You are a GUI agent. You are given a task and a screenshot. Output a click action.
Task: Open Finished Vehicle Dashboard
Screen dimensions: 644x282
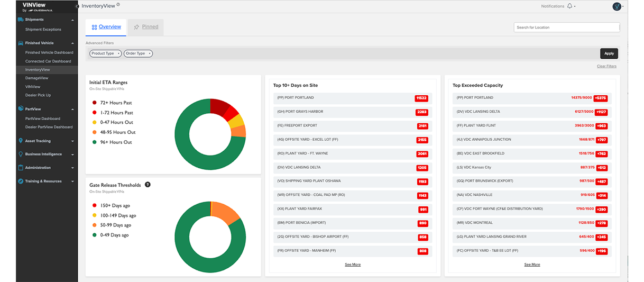coord(49,52)
